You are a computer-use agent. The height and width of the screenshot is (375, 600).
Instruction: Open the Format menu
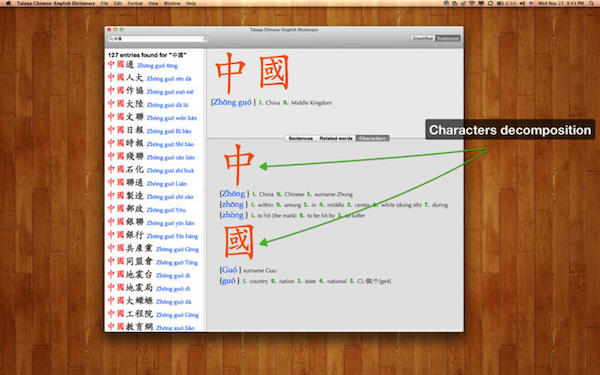point(135,3)
